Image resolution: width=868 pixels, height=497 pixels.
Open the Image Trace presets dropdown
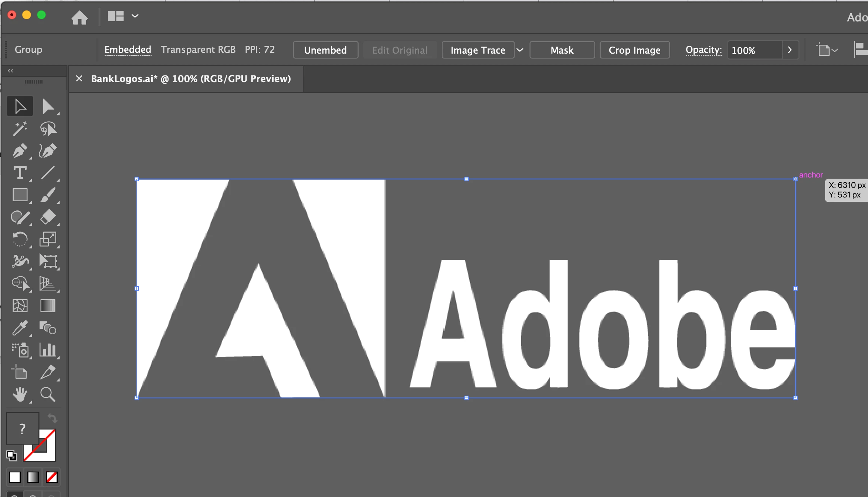point(520,50)
